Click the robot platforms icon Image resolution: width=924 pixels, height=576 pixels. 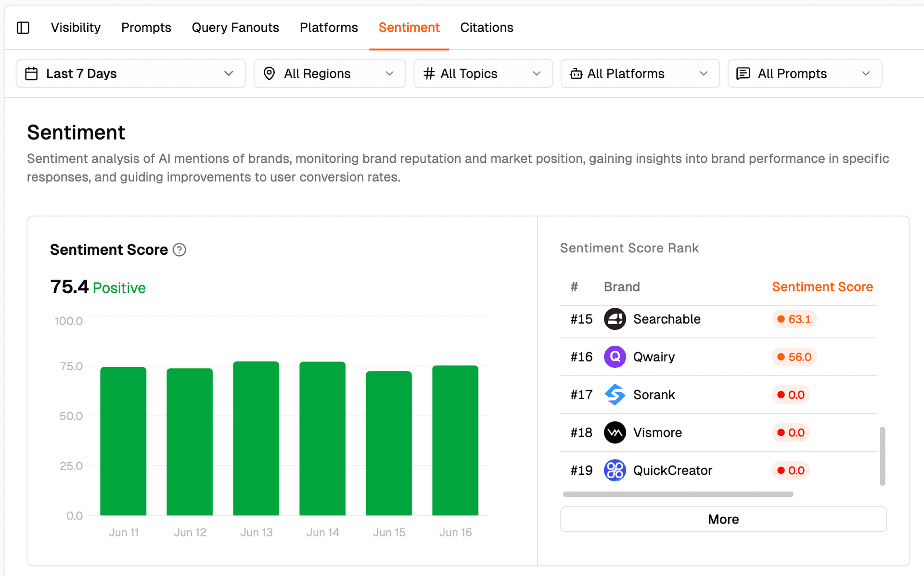tap(576, 74)
